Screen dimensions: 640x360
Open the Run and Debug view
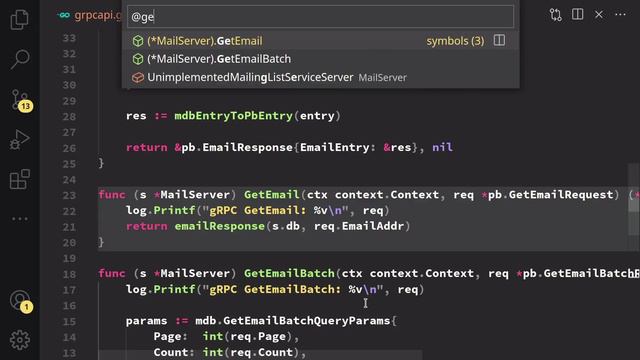click(x=20, y=140)
